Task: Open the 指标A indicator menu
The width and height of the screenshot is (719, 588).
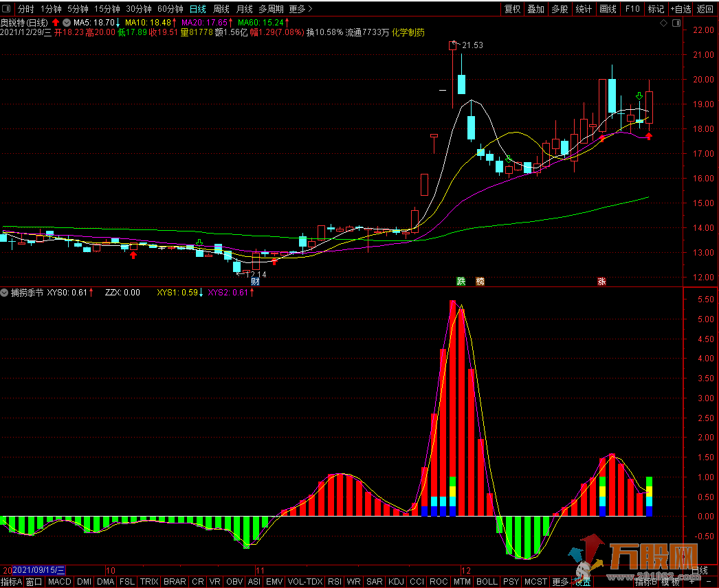Action: point(12,582)
